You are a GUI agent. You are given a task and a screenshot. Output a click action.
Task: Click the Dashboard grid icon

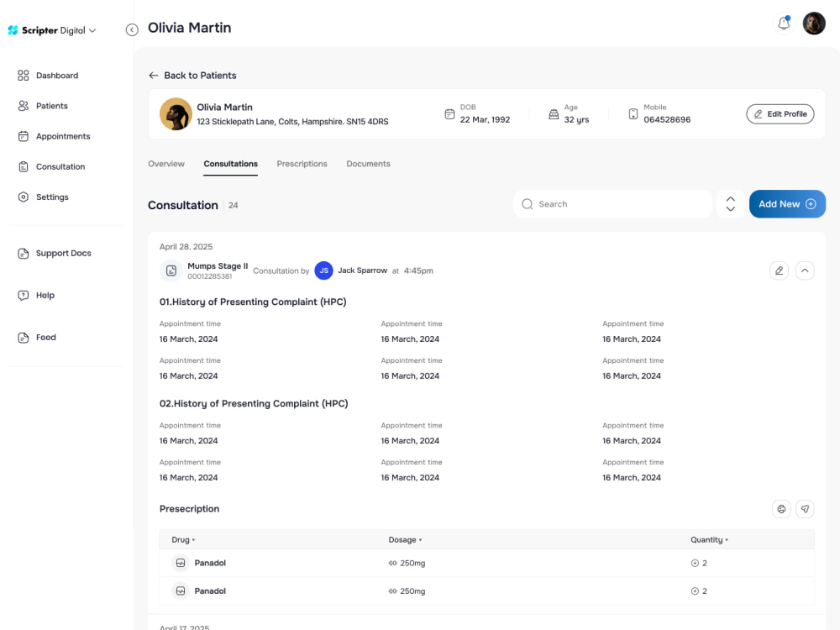[x=23, y=76]
